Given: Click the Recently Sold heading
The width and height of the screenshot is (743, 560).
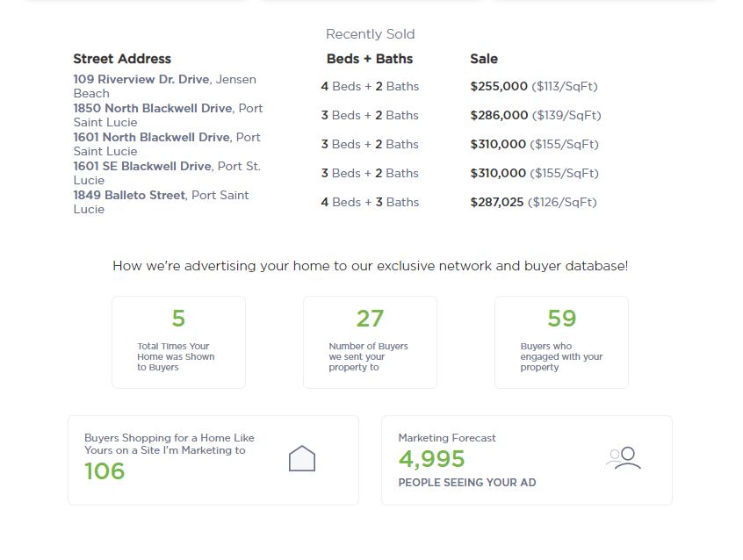Looking at the screenshot, I should [x=370, y=34].
